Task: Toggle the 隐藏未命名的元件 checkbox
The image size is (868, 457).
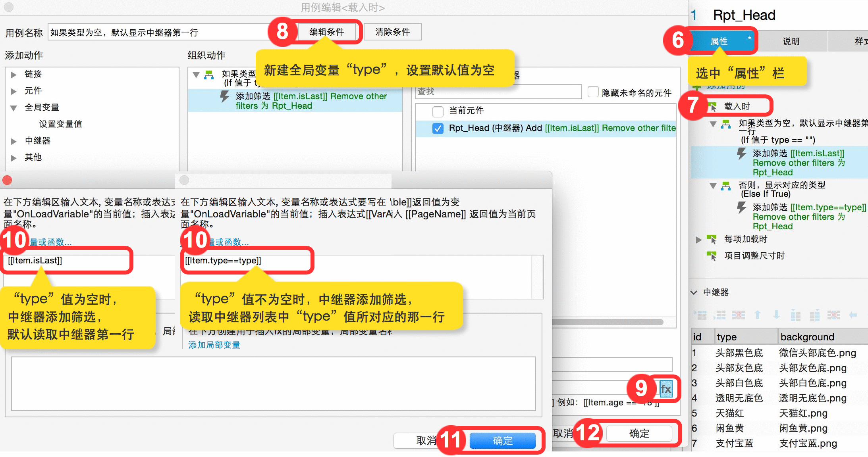Action: coord(593,92)
